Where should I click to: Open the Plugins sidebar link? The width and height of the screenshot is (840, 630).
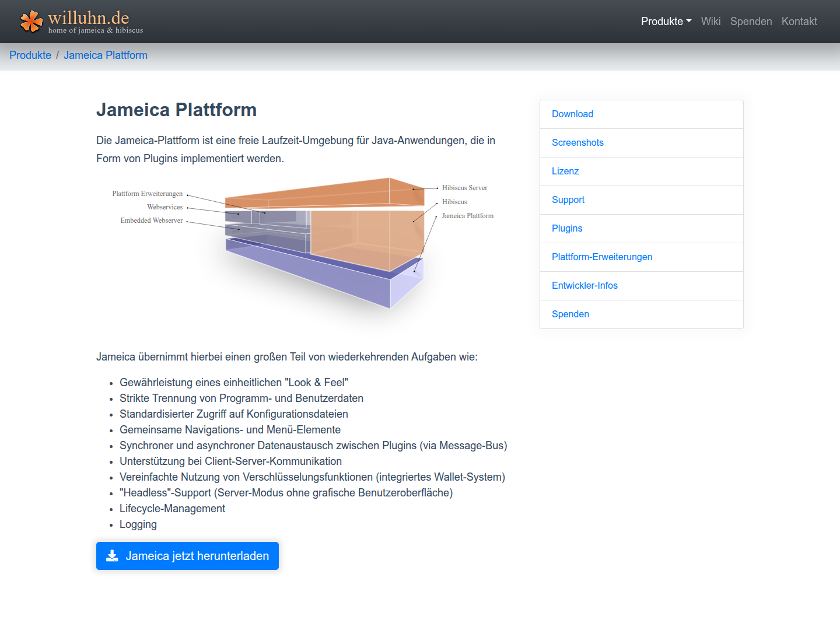642,229
